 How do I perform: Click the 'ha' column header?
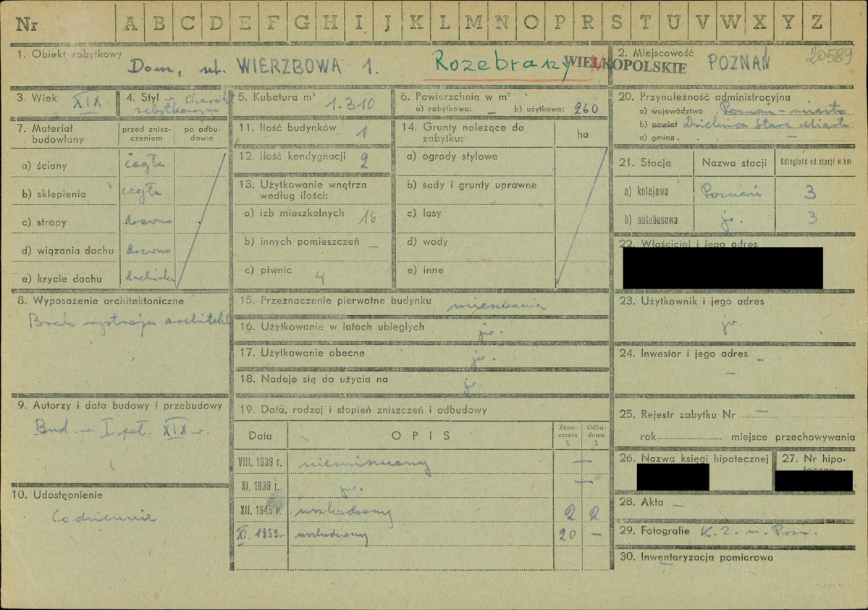pos(582,135)
